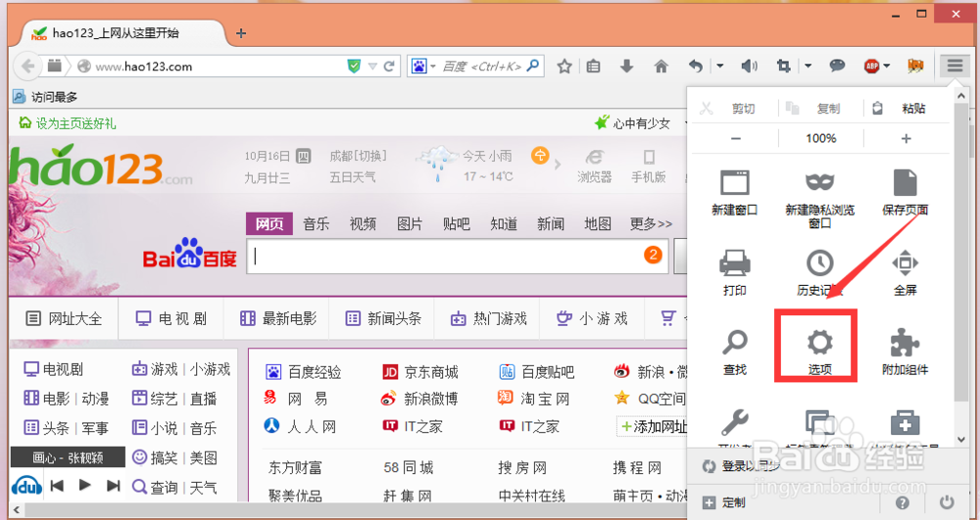Click the Adblock Plus icon
Screen dimensions: 980x520
(871, 67)
